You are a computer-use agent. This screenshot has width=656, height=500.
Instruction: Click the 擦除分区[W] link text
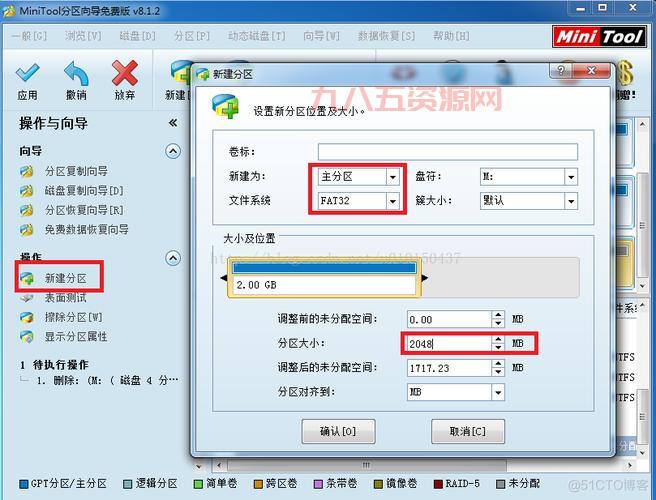[74, 317]
